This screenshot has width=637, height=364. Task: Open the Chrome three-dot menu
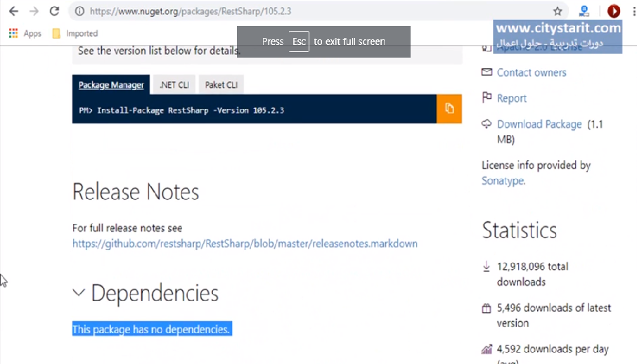click(x=633, y=11)
